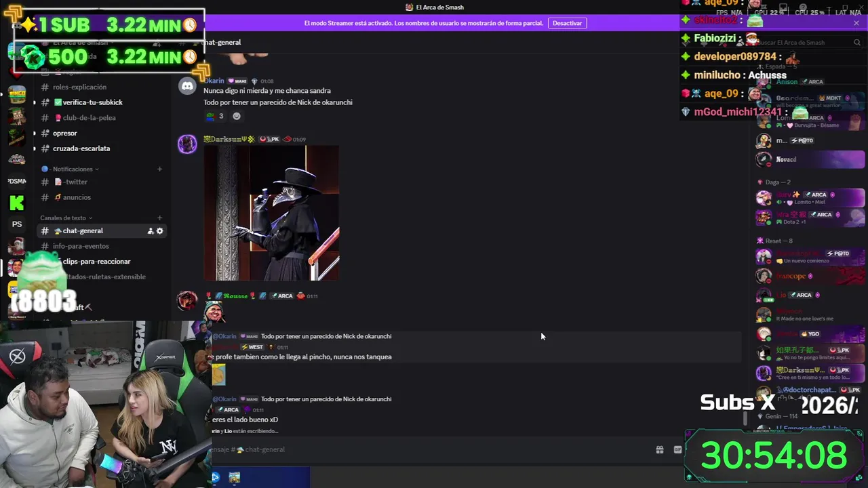Add channel to Notificaciones category
The image size is (868, 488).
click(160, 169)
